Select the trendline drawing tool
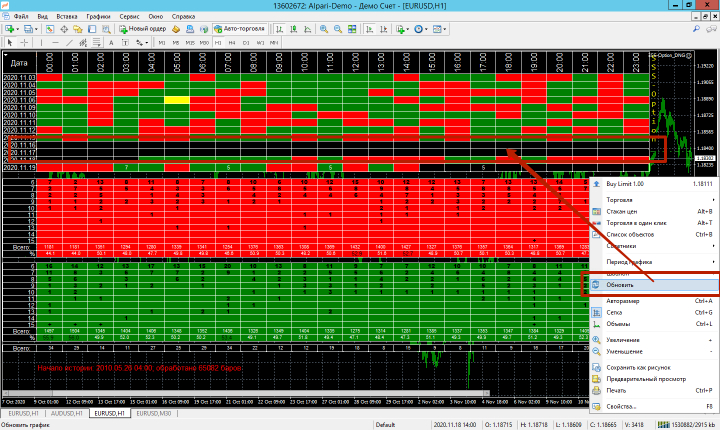720x430 pixels. [67, 44]
